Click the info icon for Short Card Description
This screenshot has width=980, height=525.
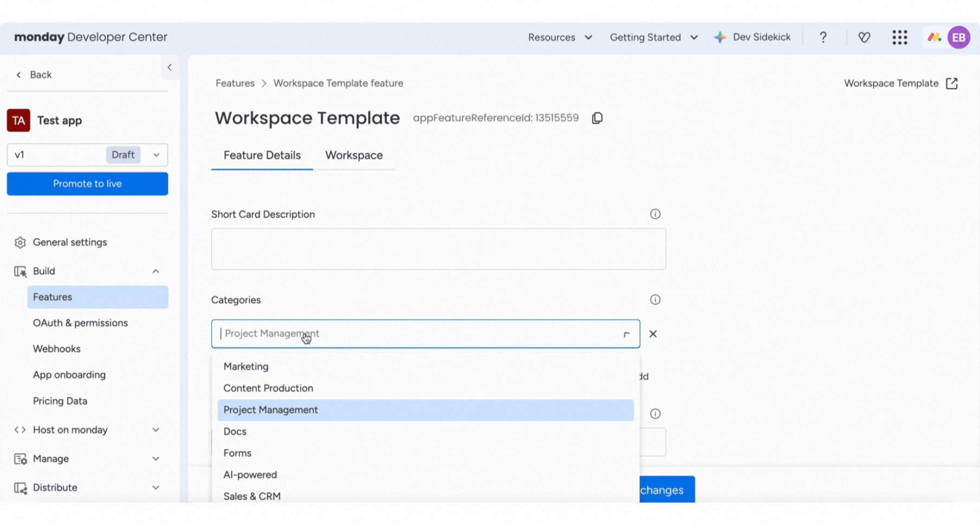tap(655, 214)
